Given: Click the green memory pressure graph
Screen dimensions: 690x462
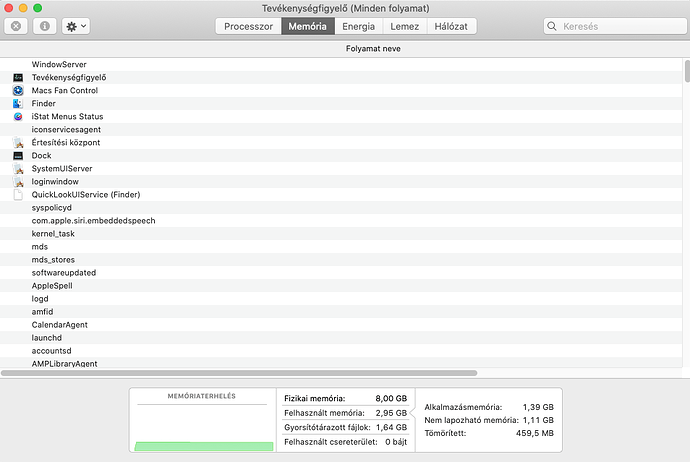Looking at the screenshot, I should 204,447.
